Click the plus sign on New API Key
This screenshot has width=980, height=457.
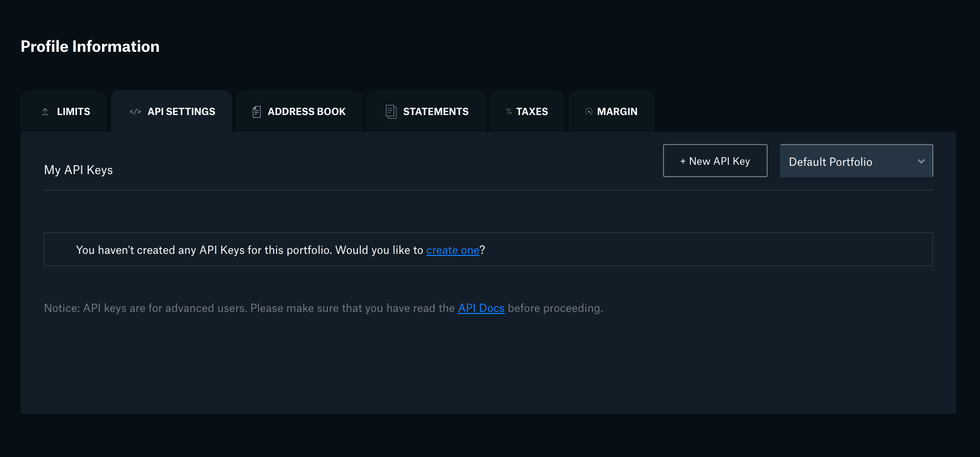click(x=683, y=162)
